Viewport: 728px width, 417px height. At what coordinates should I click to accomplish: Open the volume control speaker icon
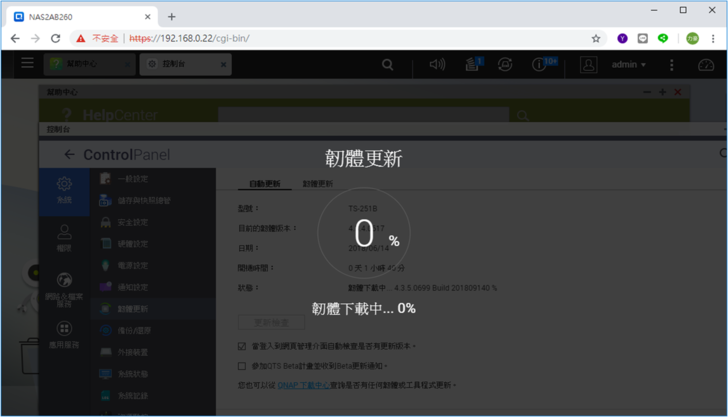pos(437,64)
